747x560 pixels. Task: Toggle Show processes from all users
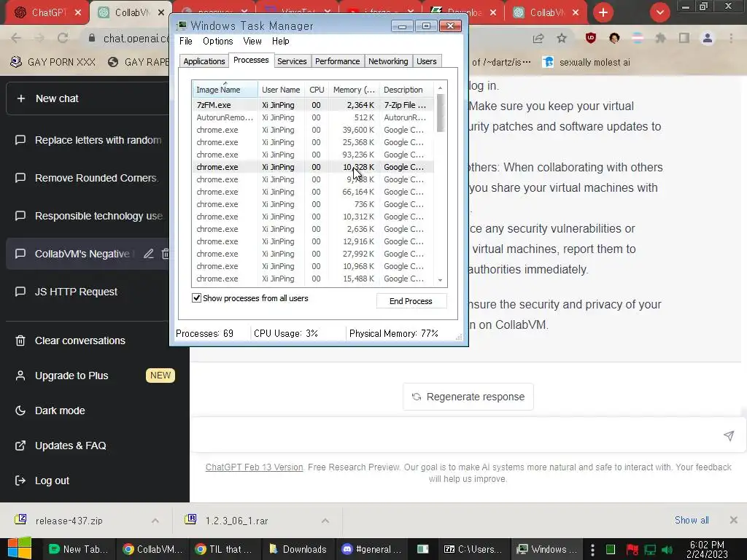click(196, 298)
